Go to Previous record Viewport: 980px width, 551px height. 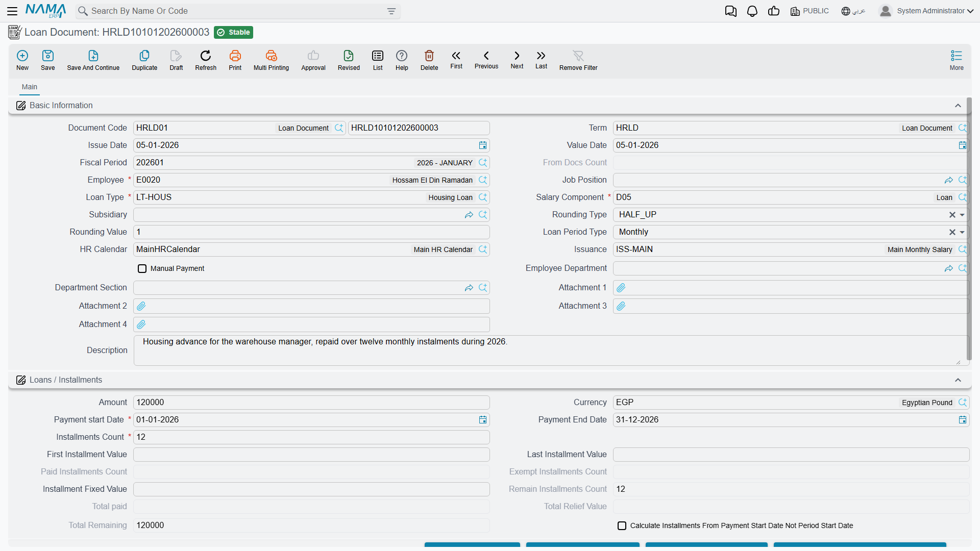[x=486, y=59]
